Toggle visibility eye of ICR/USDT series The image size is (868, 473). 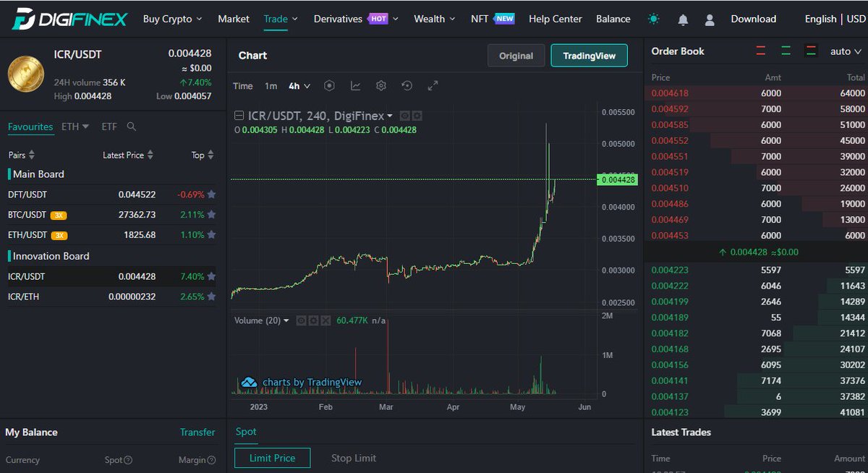click(x=405, y=116)
